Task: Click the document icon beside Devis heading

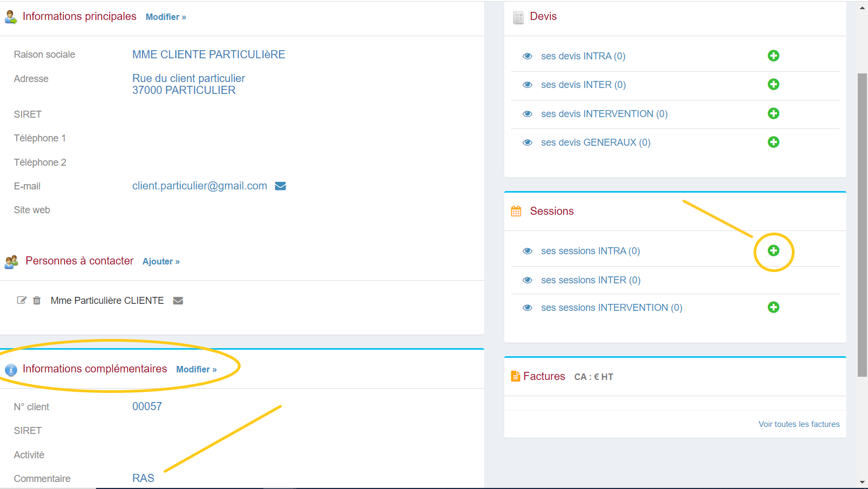Action: [519, 16]
